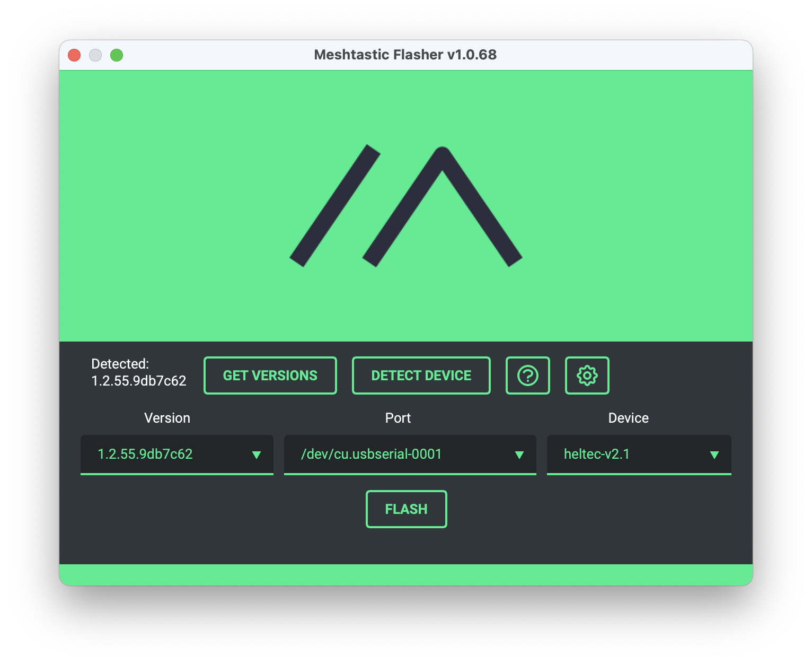Click the Device label above the dropdown

(628, 418)
